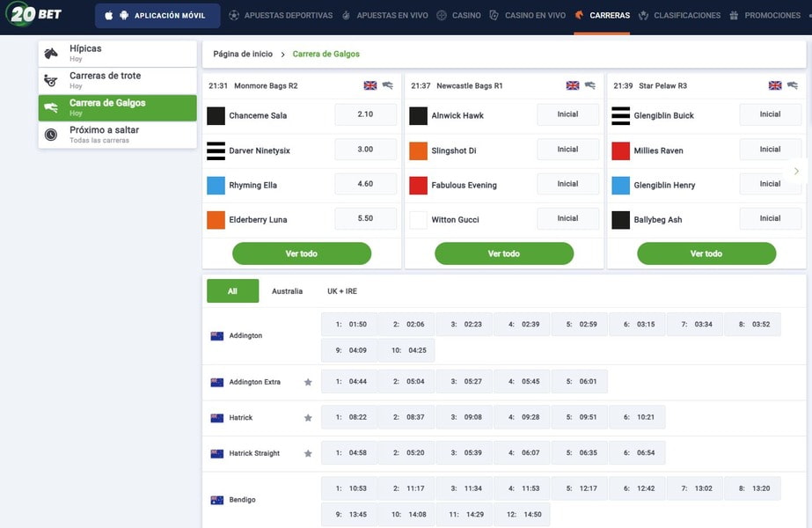Go to Promociones page
The height and width of the screenshot is (528, 812).
coord(764,16)
